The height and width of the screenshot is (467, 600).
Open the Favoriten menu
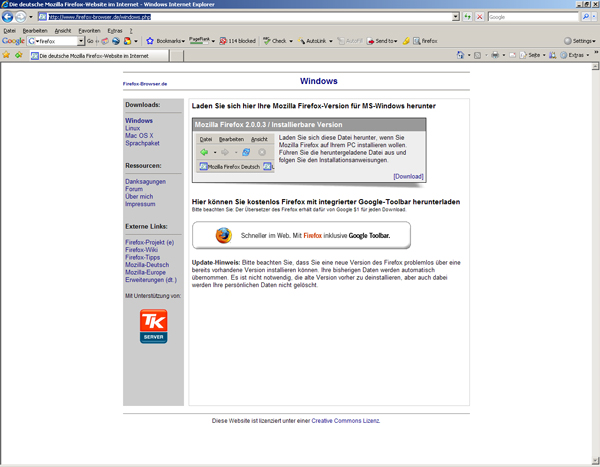pos(89,31)
